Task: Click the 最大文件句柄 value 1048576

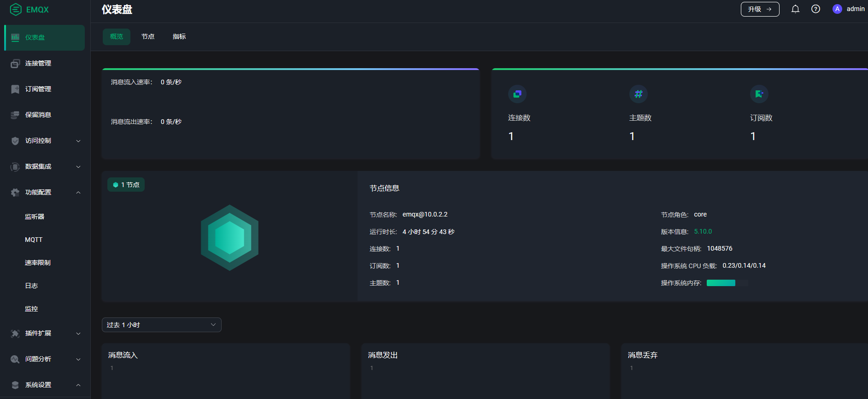Action: [x=720, y=249]
